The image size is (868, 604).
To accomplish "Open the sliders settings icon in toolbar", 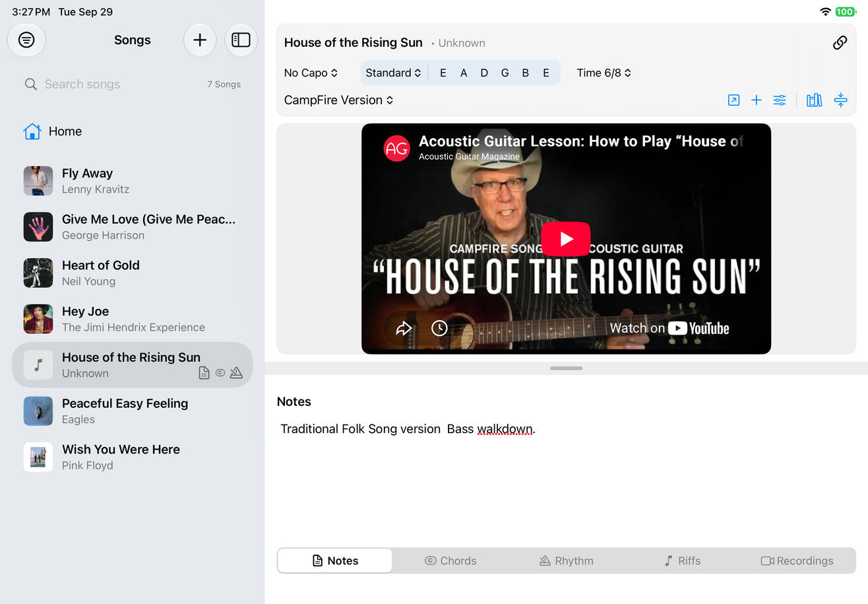I will (x=780, y=100).
